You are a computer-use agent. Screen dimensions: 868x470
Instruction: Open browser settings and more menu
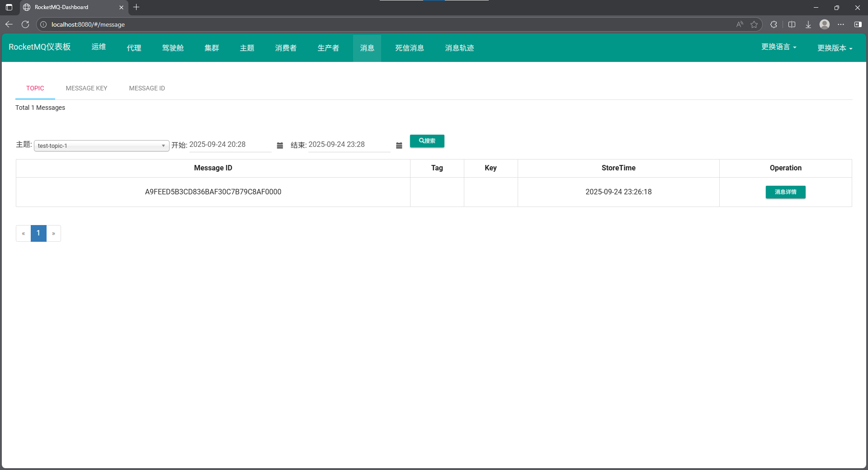841,24
